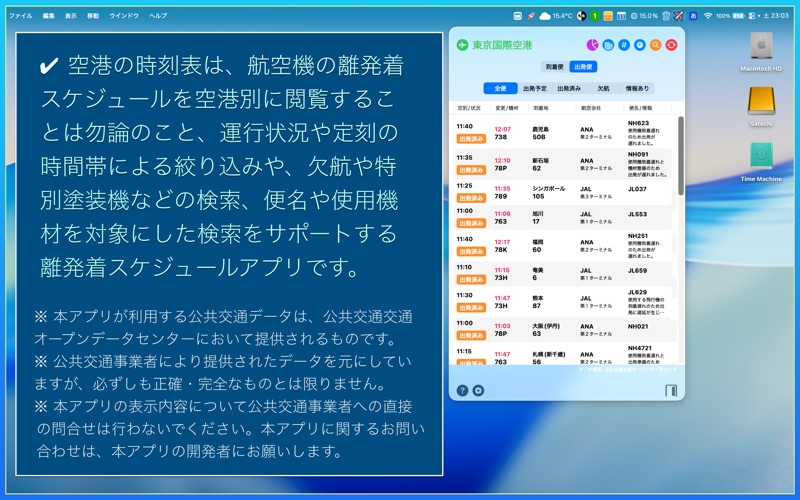Image resolution: width=800 pixels, height=500 pixels.
Task: Open the 移動 menu
Action: point(93,16)
